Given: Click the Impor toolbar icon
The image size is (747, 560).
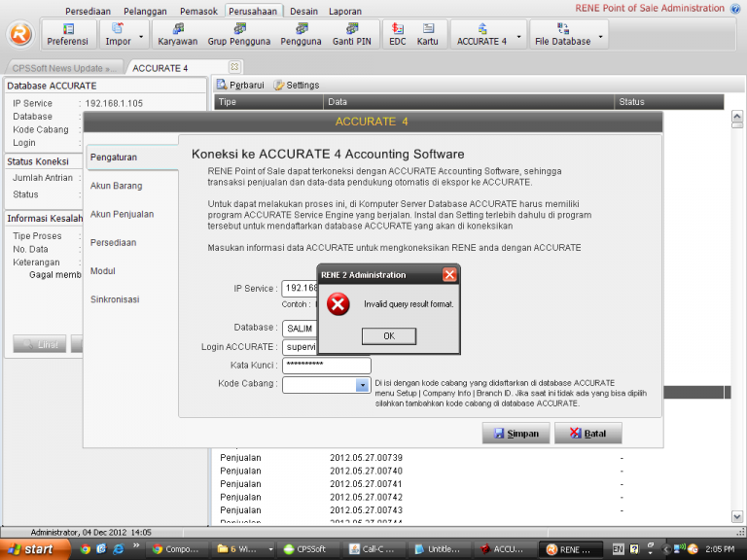Looking at the screenshot, I should tap(118, 34).
